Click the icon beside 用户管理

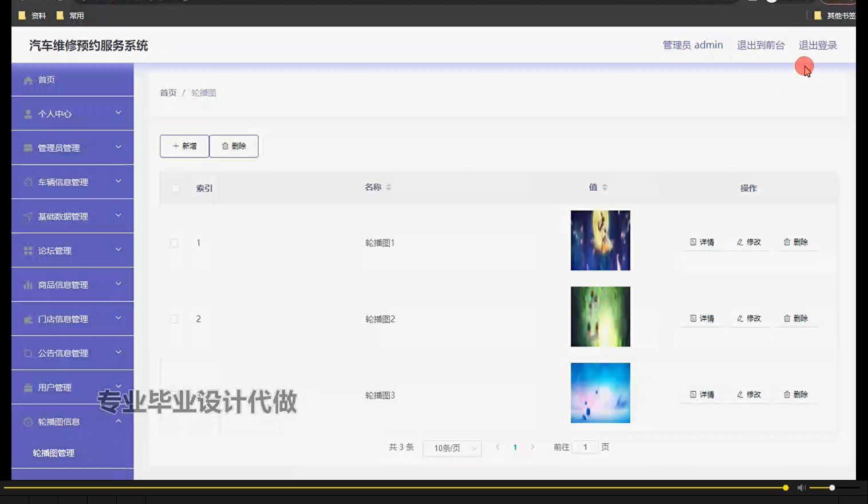28,388
